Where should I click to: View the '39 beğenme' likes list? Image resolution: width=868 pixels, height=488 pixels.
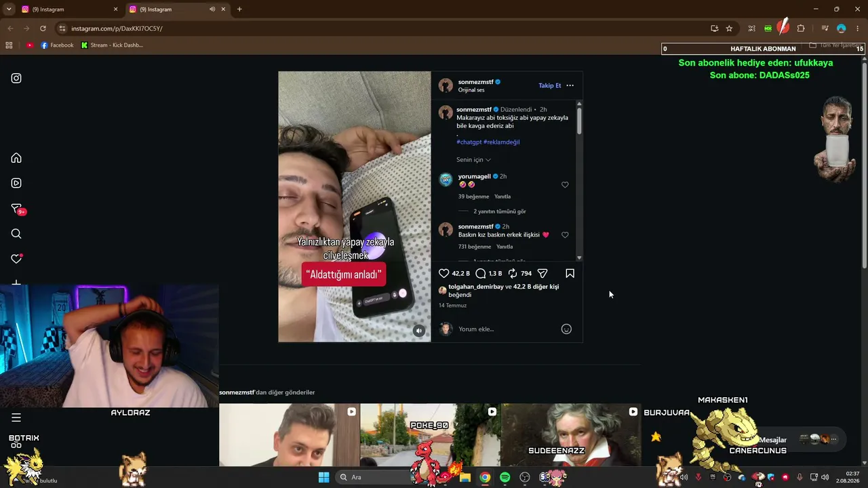pyautogui.click(x=474, y=197)
